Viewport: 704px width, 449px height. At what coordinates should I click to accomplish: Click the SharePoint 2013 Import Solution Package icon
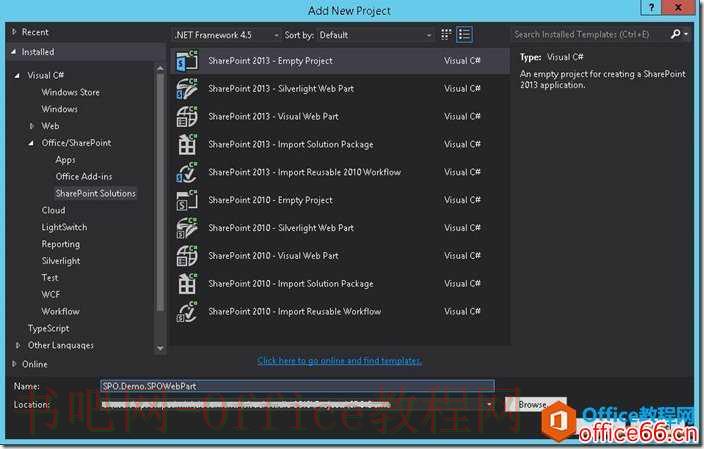(187, 144)
